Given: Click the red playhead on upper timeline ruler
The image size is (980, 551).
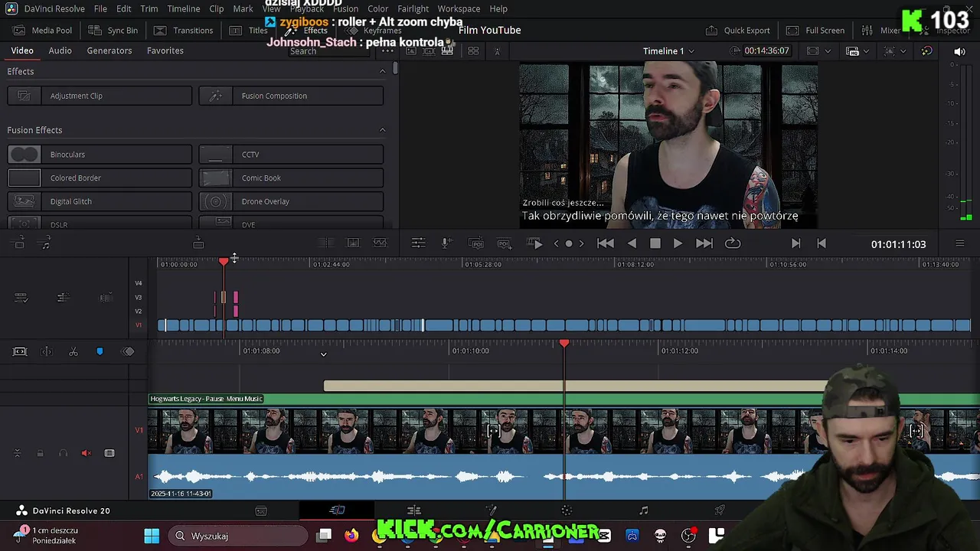Looking at the screenshot, I should point(224,262).
